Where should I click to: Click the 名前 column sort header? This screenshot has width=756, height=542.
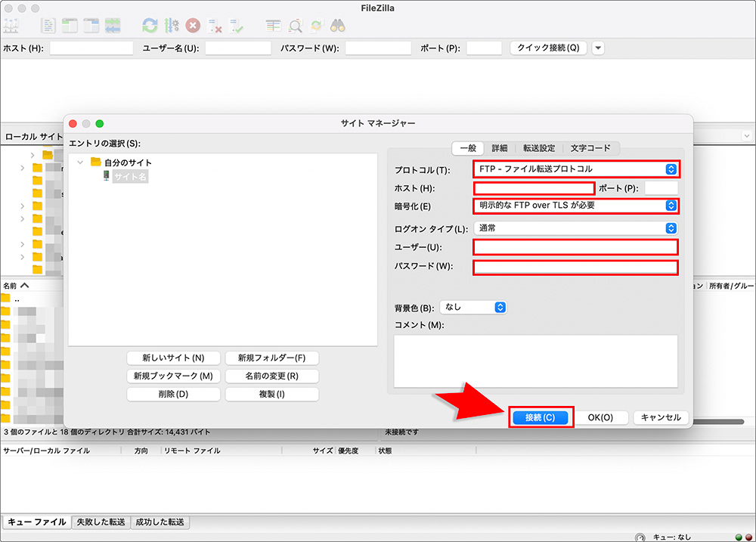(x=16, y=286)
